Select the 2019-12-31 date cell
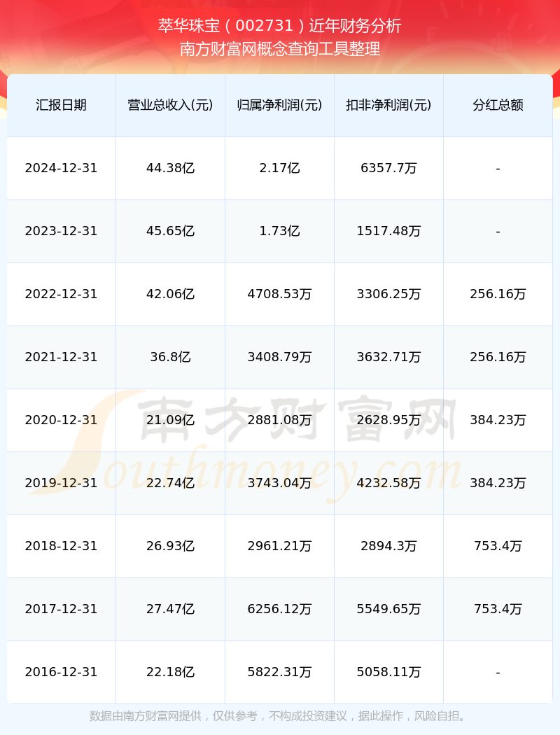560x735 pixels. click(x=62, y=483)
